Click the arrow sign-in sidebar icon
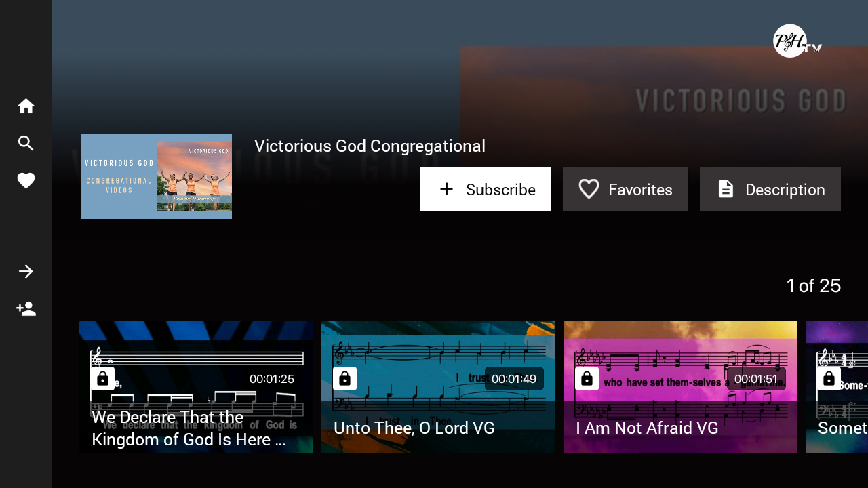 [26, 272]
